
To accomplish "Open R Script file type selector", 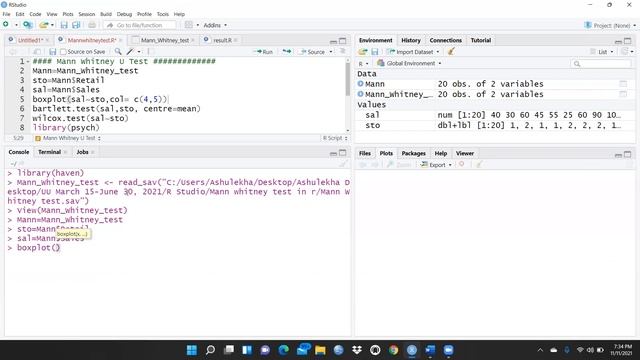I will coord(335,138).
